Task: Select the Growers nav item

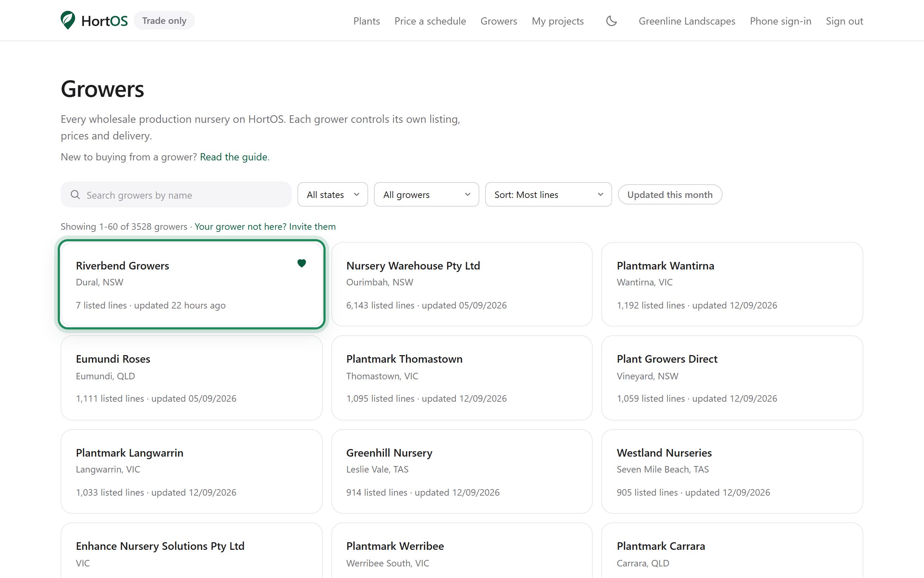Action: tap(499, 21)
